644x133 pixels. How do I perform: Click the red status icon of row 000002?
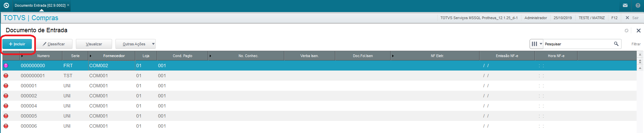tap(6, 96)
